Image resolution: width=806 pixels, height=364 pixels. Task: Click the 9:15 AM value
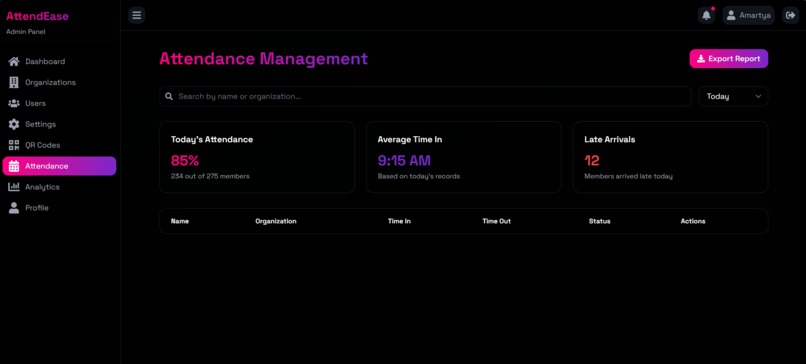(x=404, y=160)
